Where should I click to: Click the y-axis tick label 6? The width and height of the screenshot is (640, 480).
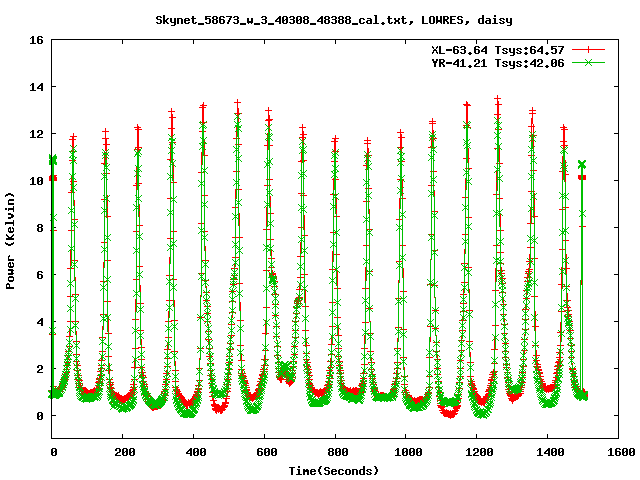point(40,275)
